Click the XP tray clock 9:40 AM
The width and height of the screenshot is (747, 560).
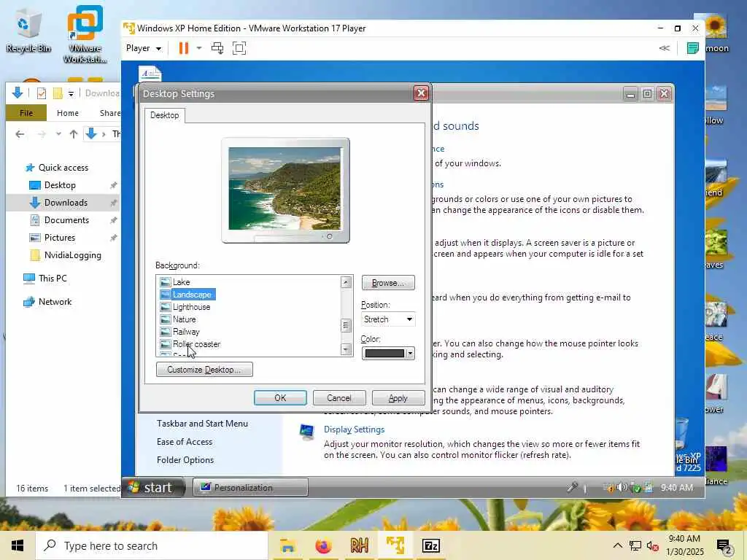coord(676,488)
